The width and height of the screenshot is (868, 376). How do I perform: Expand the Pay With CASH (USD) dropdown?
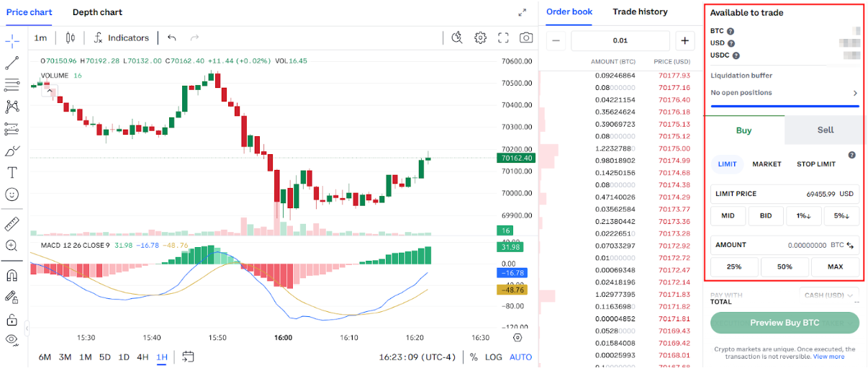829,295
